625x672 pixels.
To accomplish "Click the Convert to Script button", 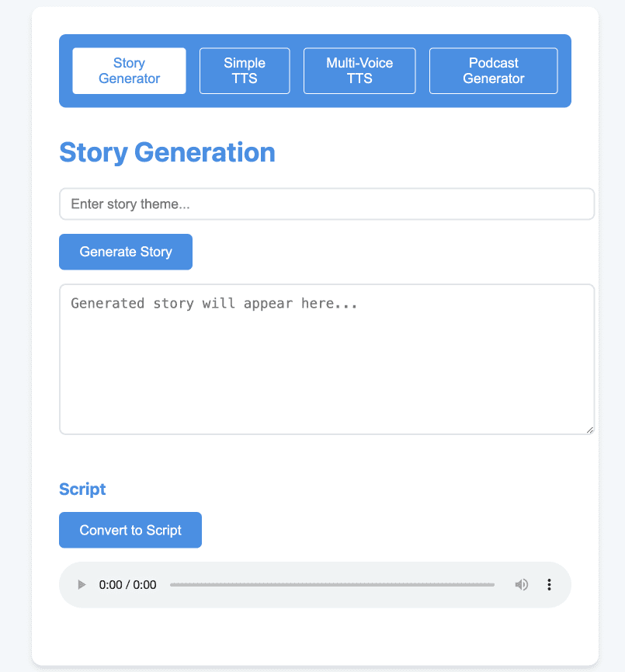I will pos(130,530).
